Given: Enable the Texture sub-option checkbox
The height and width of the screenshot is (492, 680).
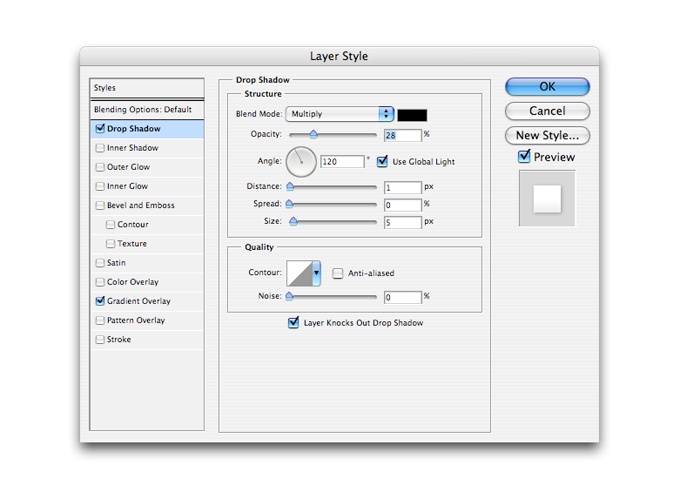Looking at the screenshot, I should pyautogui.click(x=111, y=243).
